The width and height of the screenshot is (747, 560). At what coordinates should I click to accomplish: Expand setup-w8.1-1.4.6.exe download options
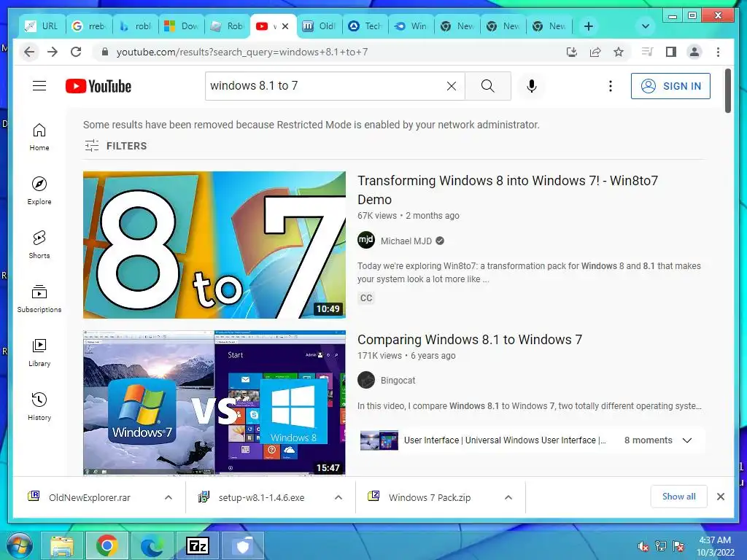click(x=338, y=497)
